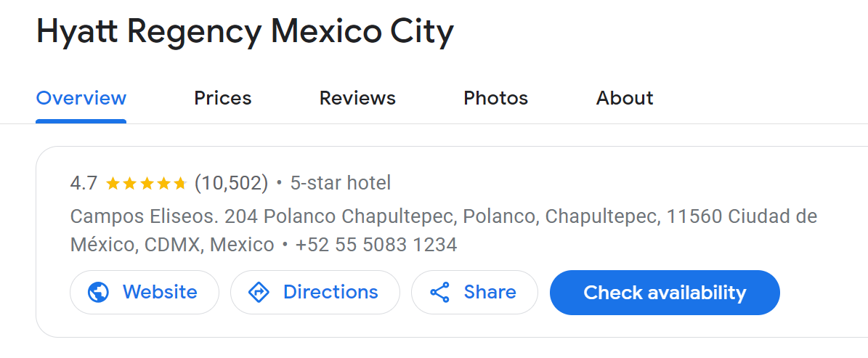Click the diamond arrow Directions icon

pos(259,292)
